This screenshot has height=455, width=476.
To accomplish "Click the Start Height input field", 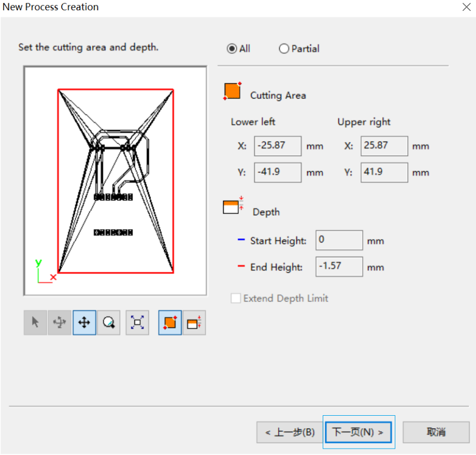I will (339, 240).
